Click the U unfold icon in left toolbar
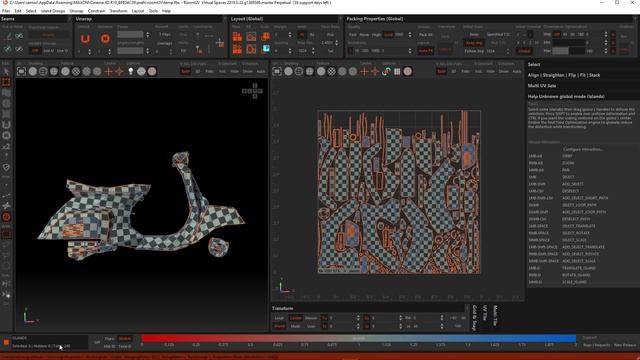Image resolution: width=640 pixels, height=360 pixels. coord(6,125)
